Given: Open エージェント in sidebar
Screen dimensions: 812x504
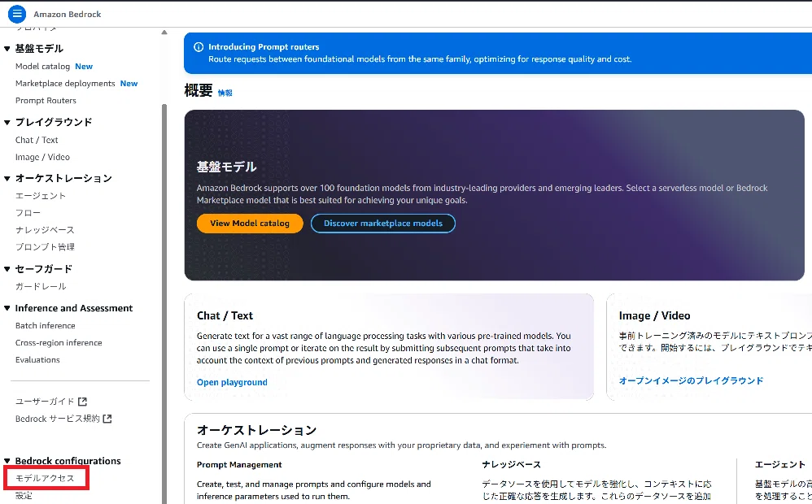Looking at the screenshot, I should (41, 196).
